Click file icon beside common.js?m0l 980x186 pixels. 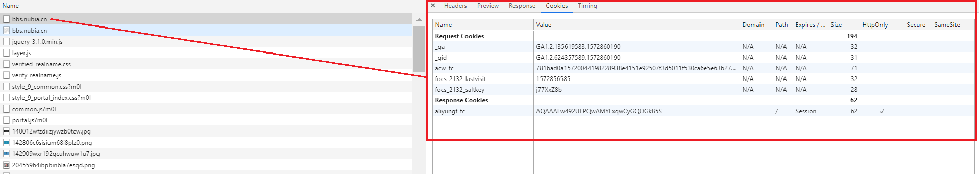point(7,109)
